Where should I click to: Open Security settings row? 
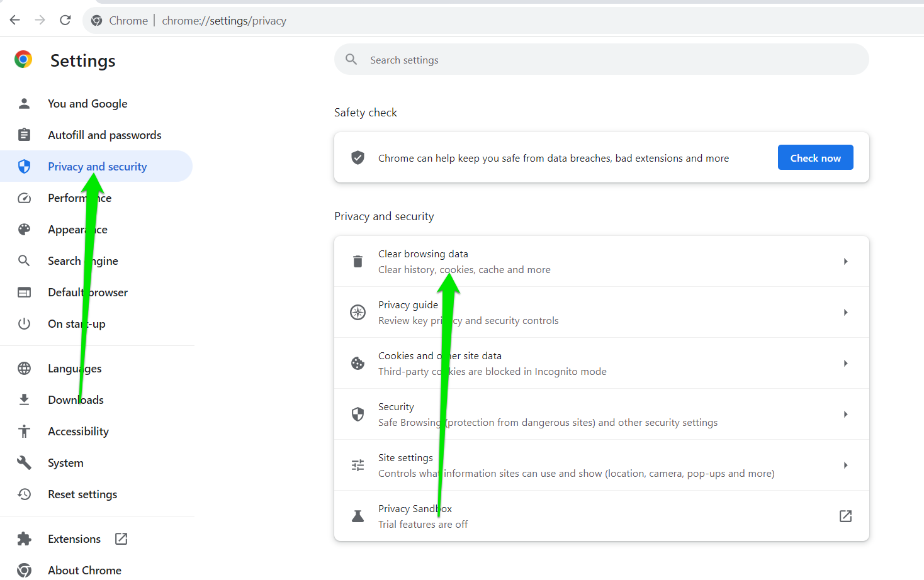602,415
